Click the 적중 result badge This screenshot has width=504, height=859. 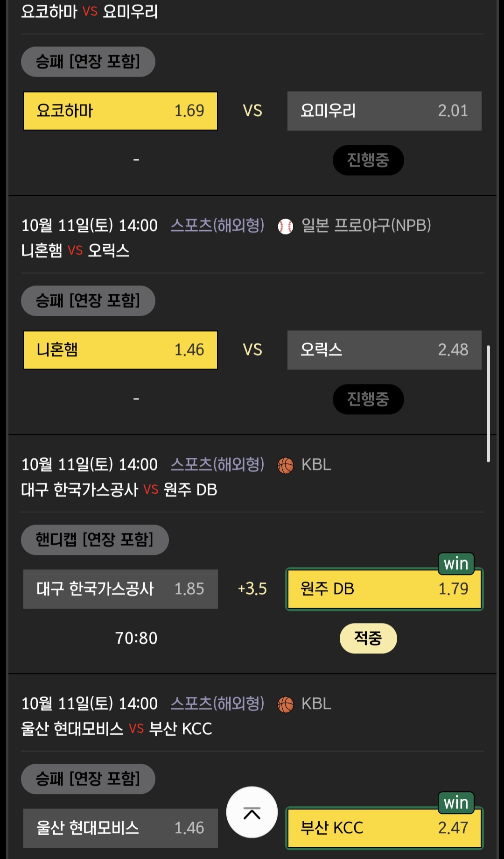click(368, 638)
